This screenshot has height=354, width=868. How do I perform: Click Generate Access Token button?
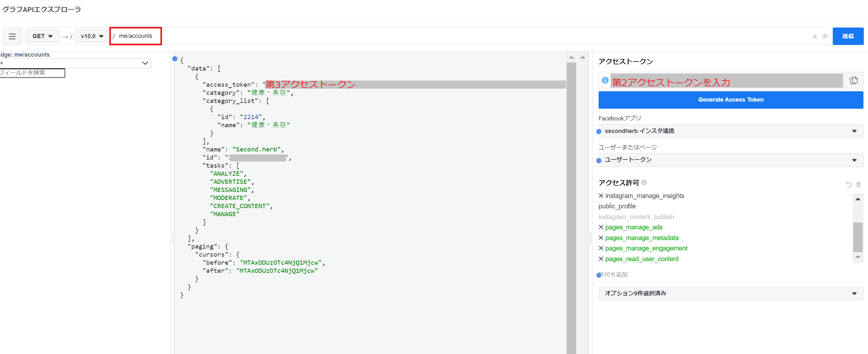(x=731, y=100)
